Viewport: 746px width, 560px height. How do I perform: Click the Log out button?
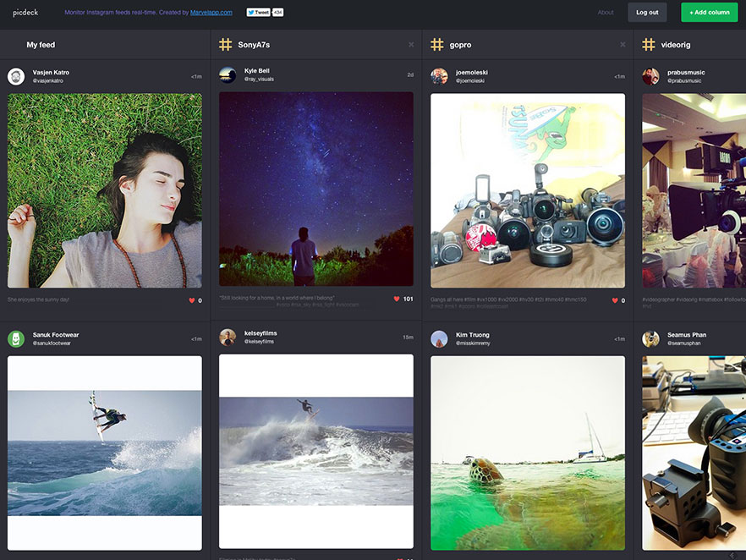tap(647, 13)
